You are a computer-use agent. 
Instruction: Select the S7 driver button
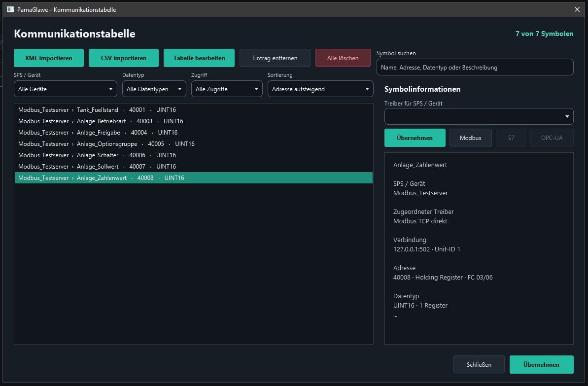pyautogui.click(x=511, y=138)
